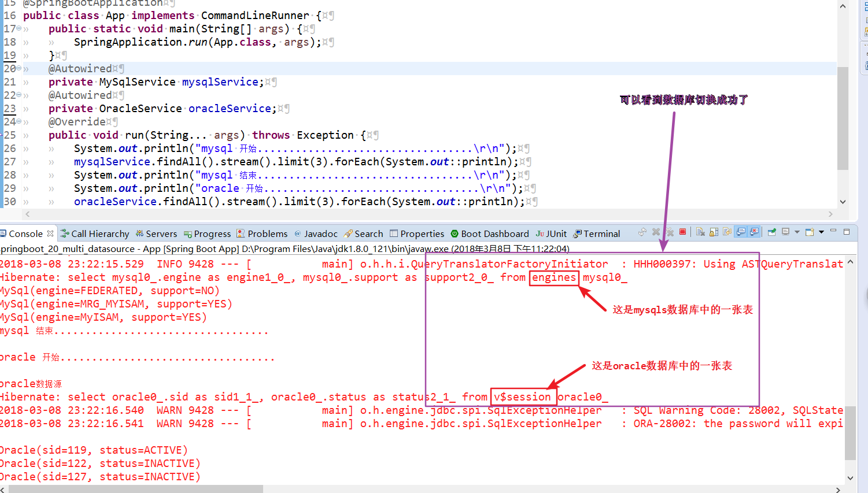
Task: Click the console scroll-up arrow
Action: click(x=850, y=262)
